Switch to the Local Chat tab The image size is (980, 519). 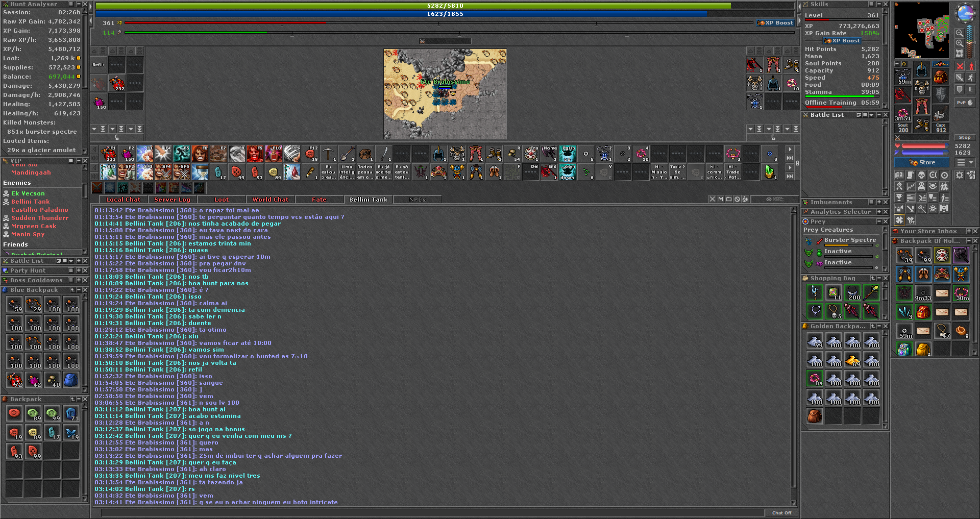coord(123,200)
